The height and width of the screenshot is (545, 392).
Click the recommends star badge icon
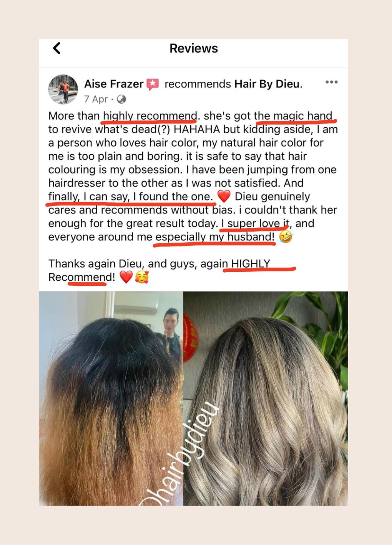[152, 84]
